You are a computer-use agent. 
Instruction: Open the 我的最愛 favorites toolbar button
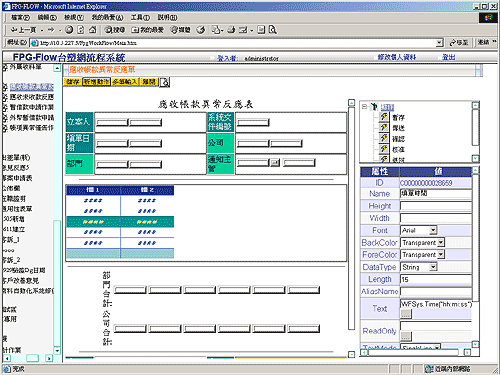coord(147,30)
